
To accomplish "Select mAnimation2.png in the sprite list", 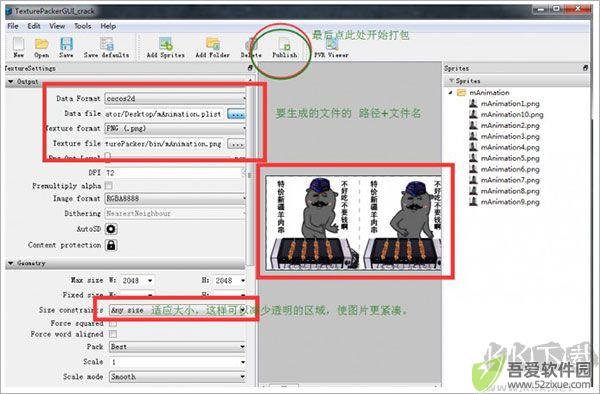I will [x=510, y=125].
